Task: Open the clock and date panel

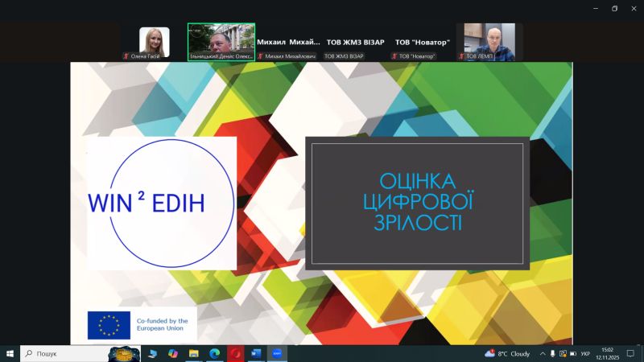Action: 606,353
